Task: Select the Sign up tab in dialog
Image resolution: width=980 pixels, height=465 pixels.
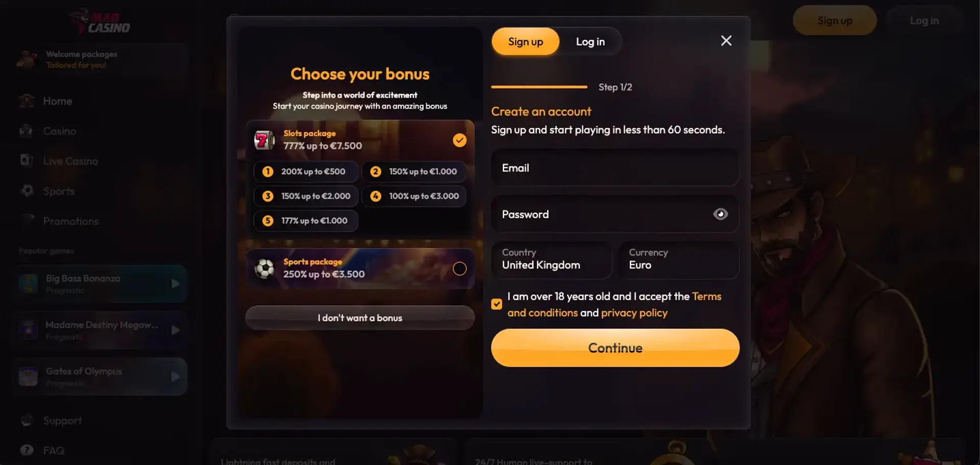Action: tap(525, 42)
